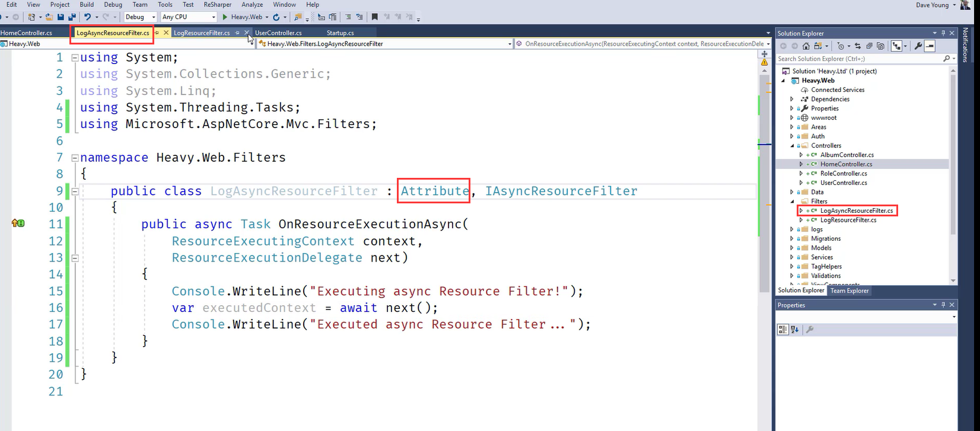Select AlbumController.cs in Solution Explorer

coord(847,155)
